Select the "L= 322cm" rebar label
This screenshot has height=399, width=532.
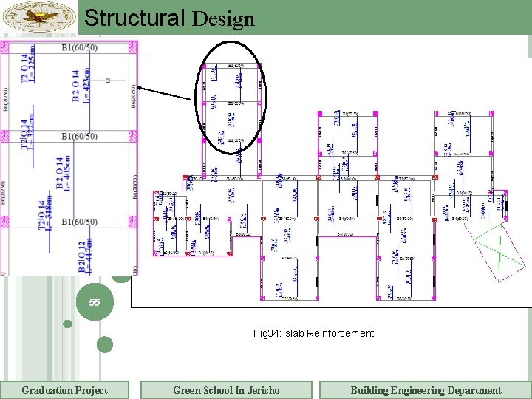(31, 132)
